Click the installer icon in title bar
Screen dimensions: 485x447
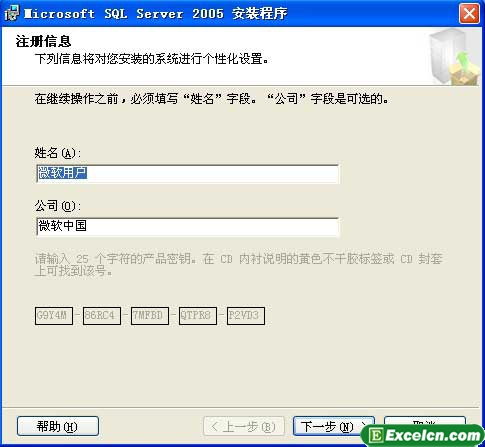12,13
